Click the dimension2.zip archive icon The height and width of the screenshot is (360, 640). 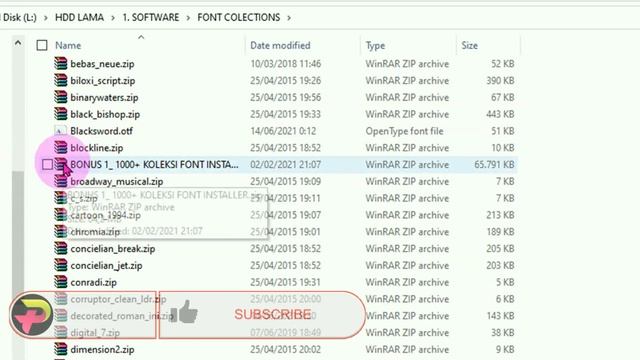60,349
